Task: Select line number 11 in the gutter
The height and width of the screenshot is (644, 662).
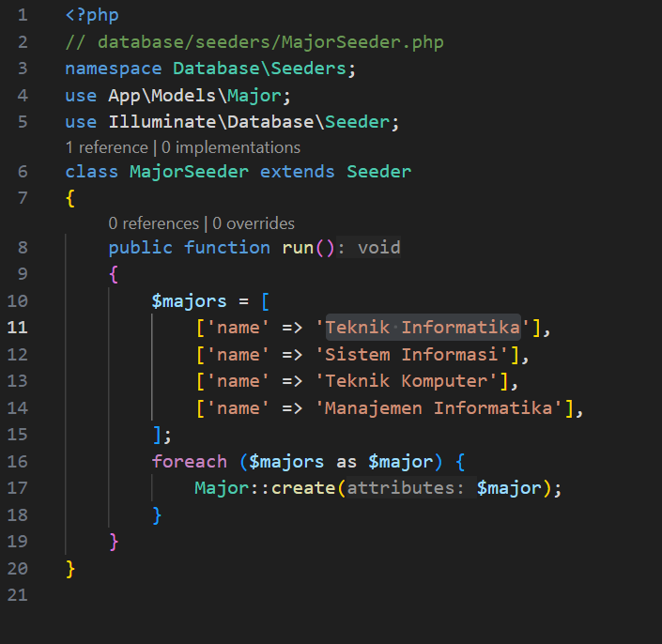Action: pyautogui.click(x=19, y=328)
